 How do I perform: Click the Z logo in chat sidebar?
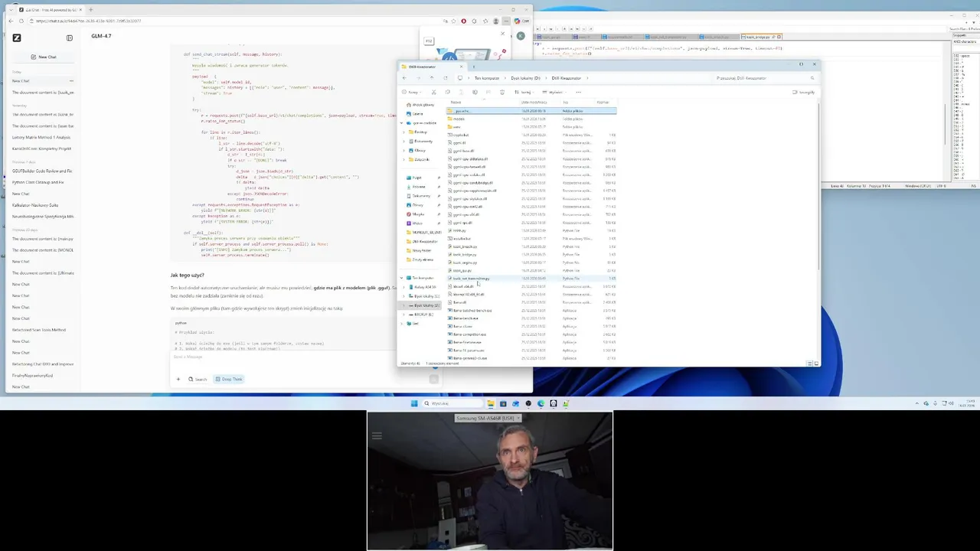[17, 37]
